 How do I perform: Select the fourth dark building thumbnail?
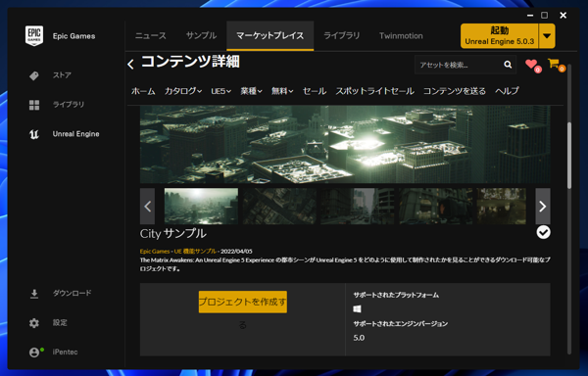(x=436, y=207)
